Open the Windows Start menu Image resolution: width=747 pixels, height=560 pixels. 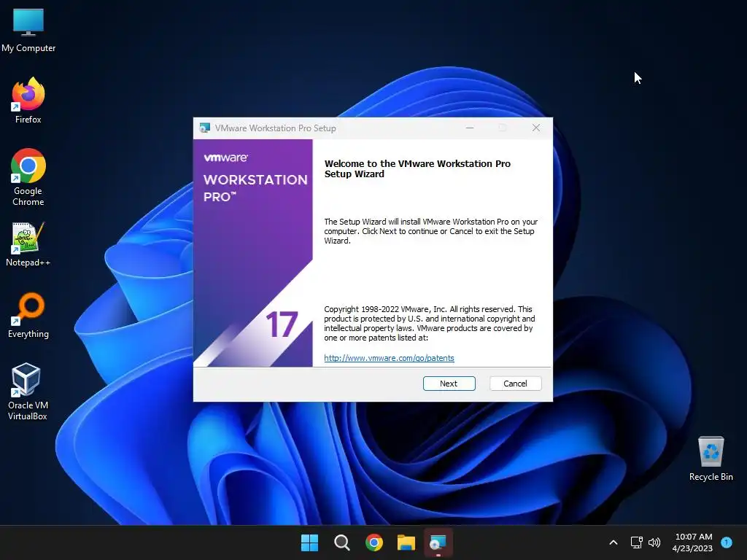coord(309,542)
